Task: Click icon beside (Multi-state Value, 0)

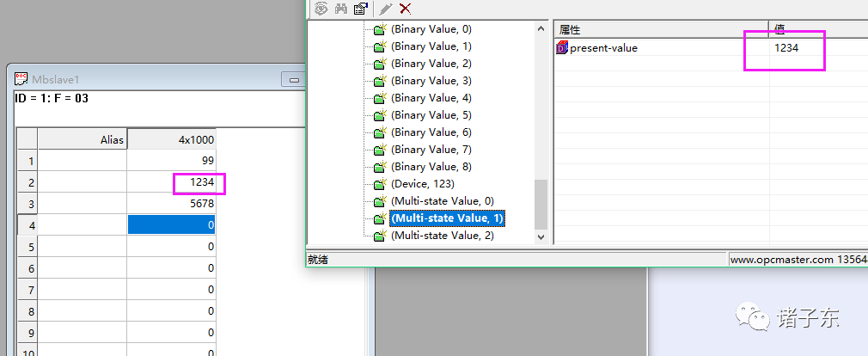Action: (379, 201)
